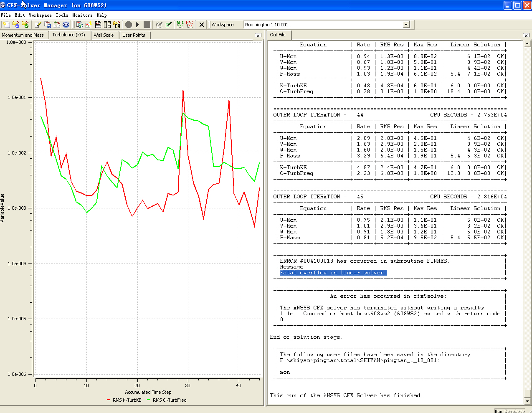Image resolution: width=532 pixels, height=413 pixels.
Task: Click the square stop icon in toolbar
Action: pos(147,25)
